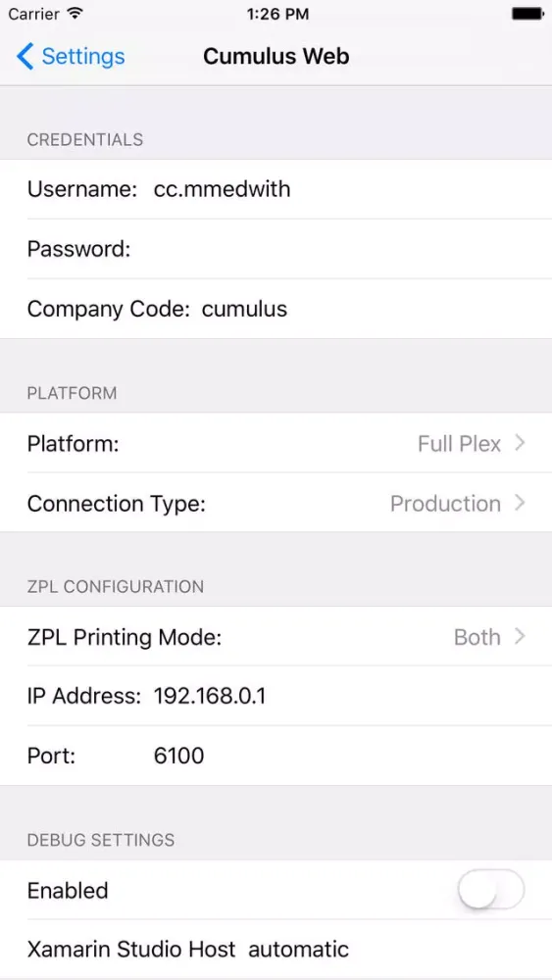Tap the blue back chevron icon
Image resolution: width=552 pixels, height=980 pixels.
(25, 56)
